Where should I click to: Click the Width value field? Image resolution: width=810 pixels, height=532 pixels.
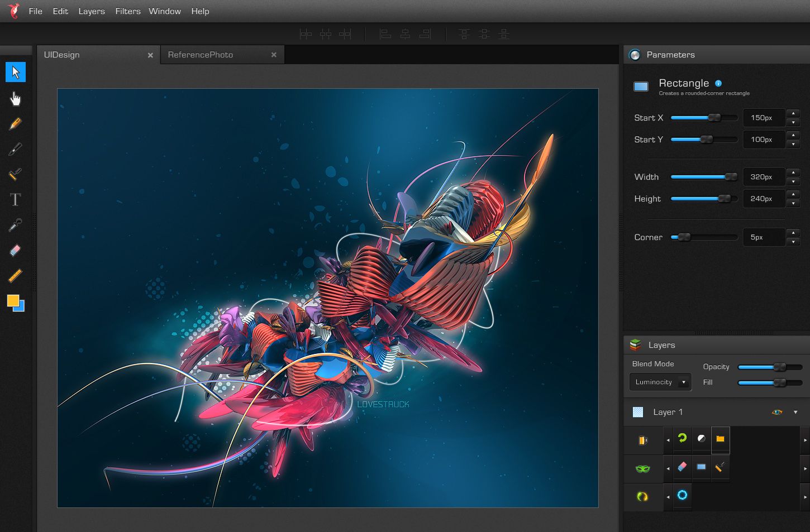pyautogui.click(x=762, y=177)
